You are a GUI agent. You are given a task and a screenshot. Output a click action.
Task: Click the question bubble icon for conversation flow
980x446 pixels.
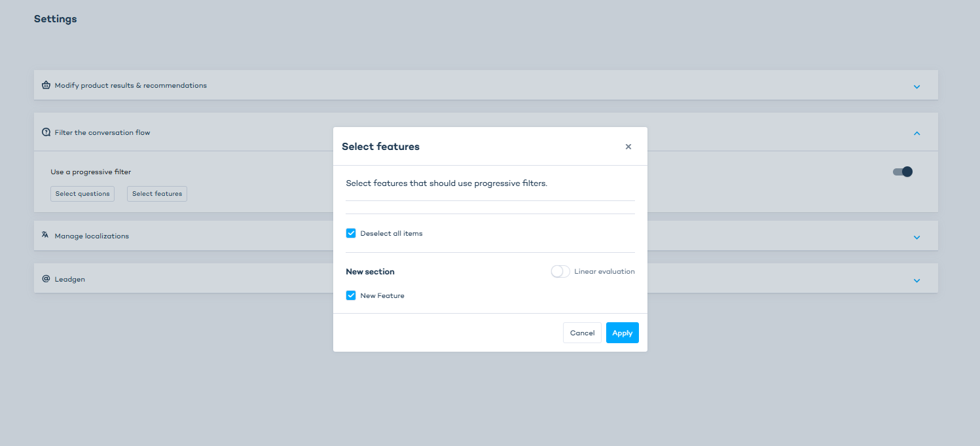pyautogui.click(x=46, y=132)
